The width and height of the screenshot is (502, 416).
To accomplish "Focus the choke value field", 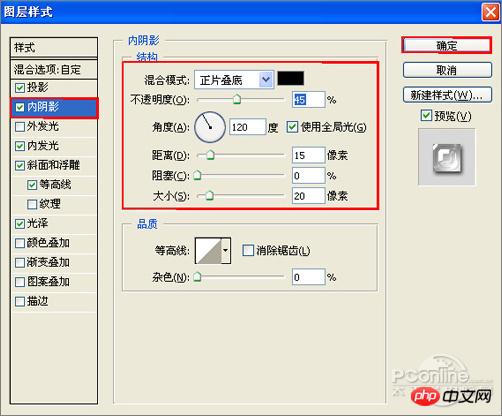I will coord(308,176).
